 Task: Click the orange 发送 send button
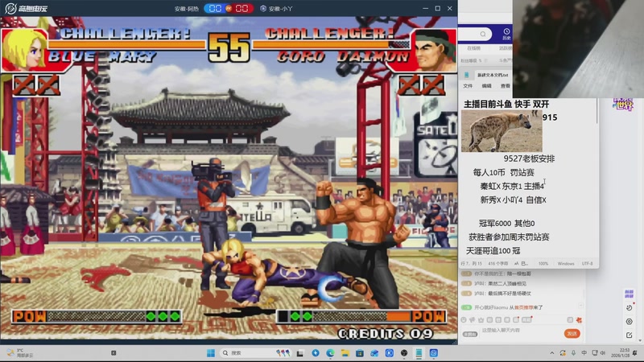point(572,333)
